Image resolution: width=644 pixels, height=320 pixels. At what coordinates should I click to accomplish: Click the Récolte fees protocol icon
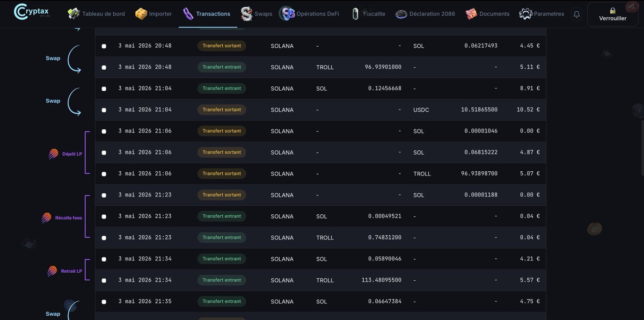coord(47,218)
